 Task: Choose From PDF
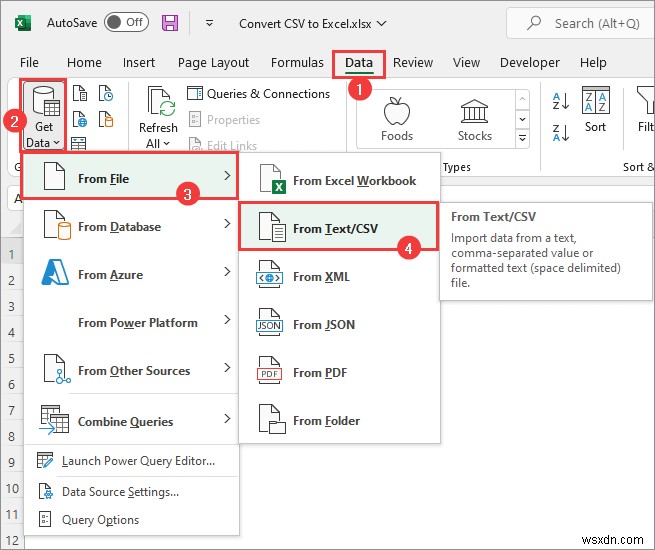click(339, 372)
